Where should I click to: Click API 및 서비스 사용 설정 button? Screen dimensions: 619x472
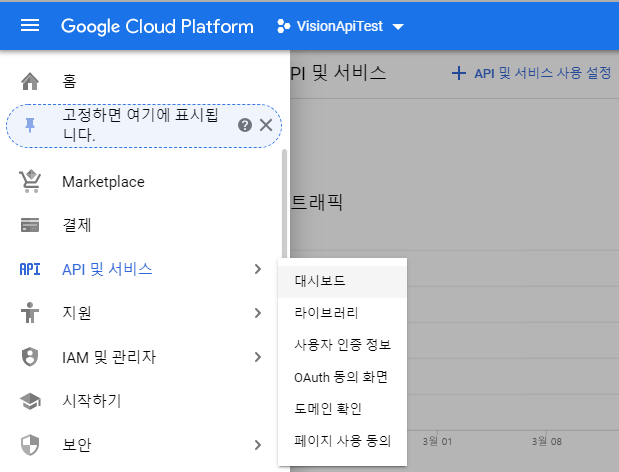pyautogui.click(x=531, y=73)
